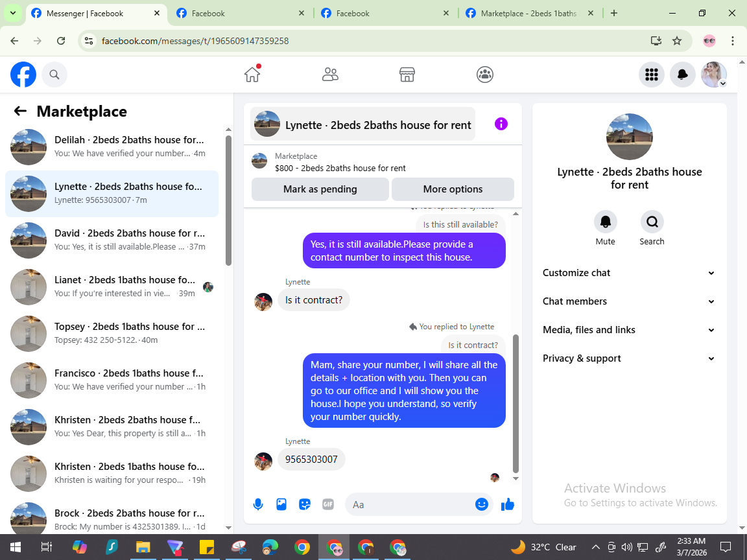Open the tab search dropdown arrow

[x=13, y=14]
